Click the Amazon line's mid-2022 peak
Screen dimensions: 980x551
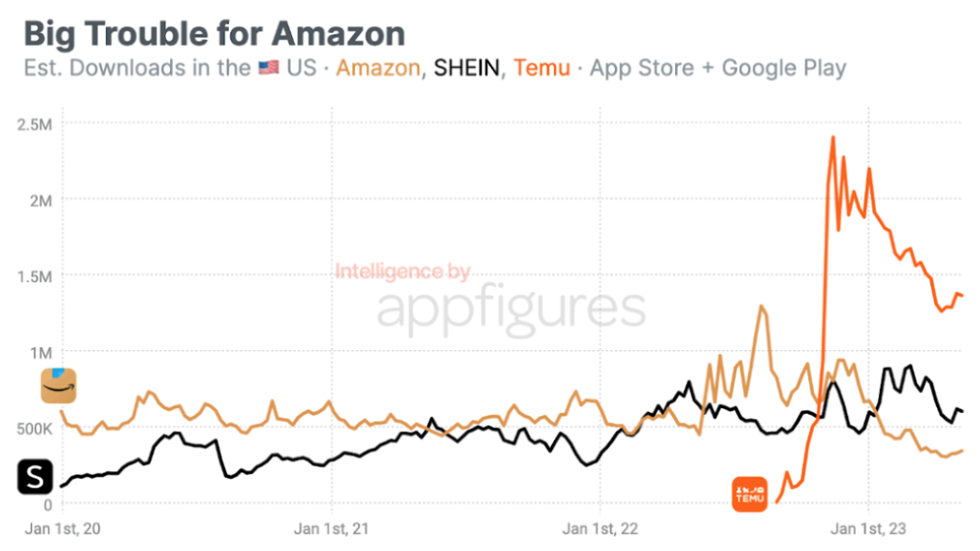(761, 306)
